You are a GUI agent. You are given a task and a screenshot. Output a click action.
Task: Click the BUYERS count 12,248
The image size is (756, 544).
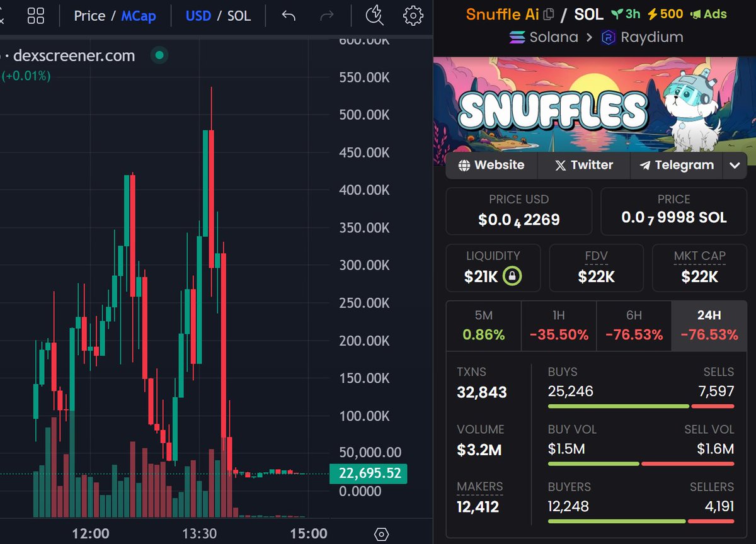coord(569,506)
